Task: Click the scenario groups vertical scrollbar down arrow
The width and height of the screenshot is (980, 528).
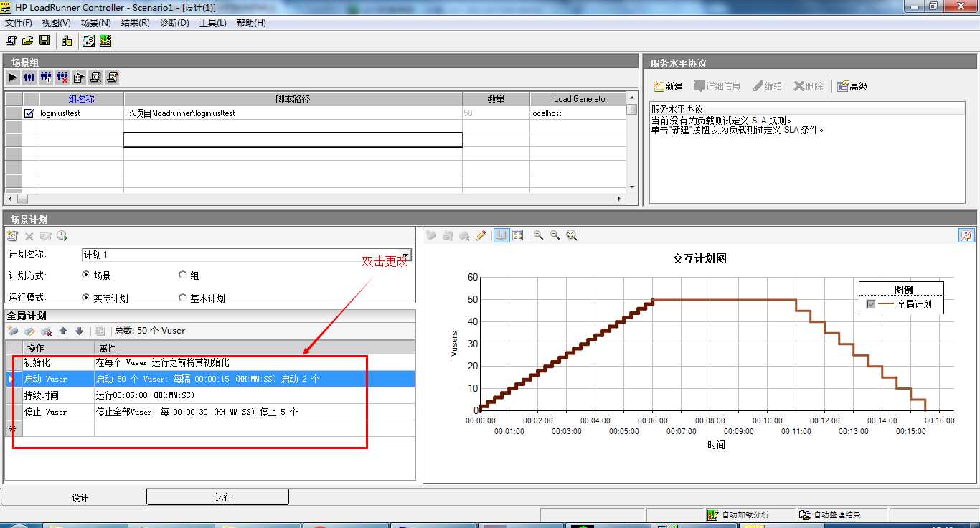Action: pyautogui.click(x=632, y=187)
